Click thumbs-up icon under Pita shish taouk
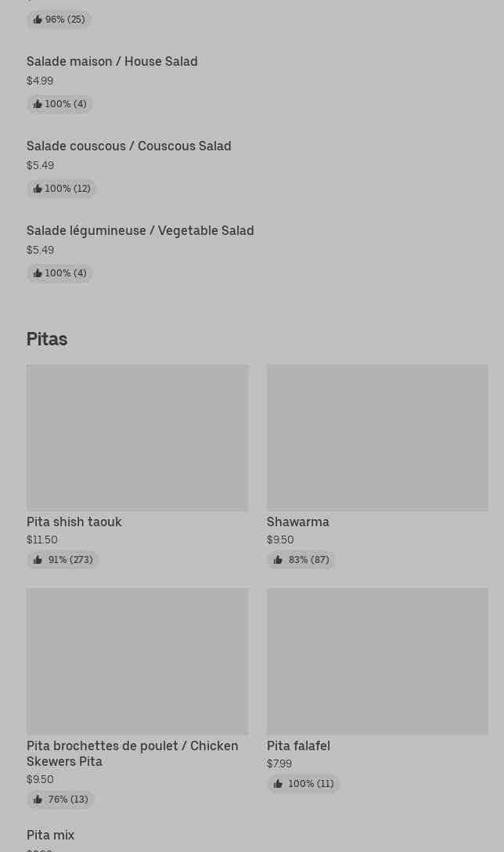 pyautogui.click(x=38, y=560)
